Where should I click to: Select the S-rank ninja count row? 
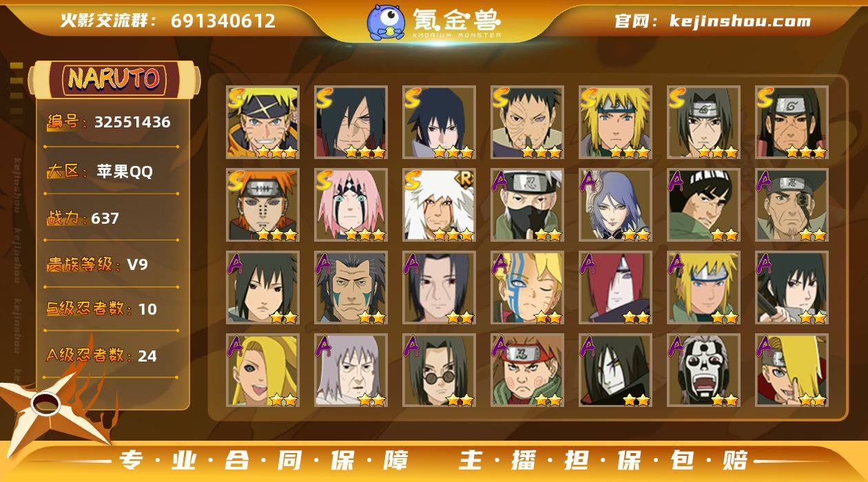[110, 309]
